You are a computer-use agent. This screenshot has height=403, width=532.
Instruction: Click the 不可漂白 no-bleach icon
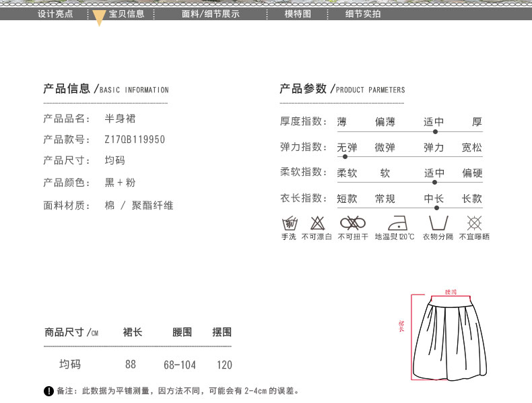pyautogui.click(x=318, y=223)
